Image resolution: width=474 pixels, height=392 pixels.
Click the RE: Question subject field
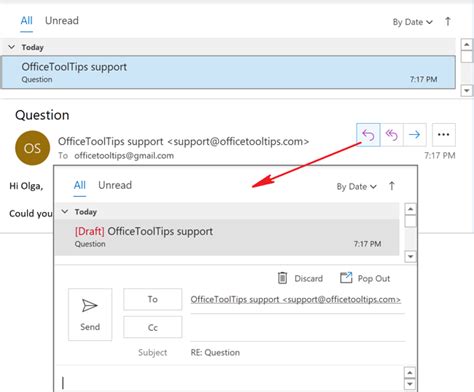[x=215, y=353]
